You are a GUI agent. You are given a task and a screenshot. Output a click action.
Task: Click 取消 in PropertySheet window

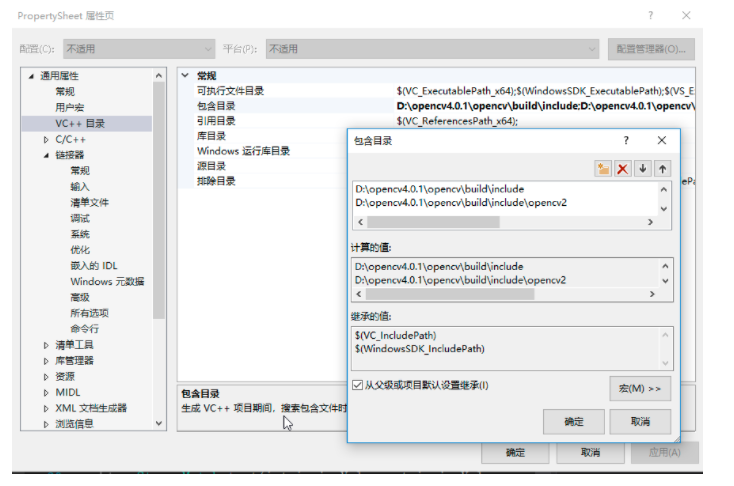click(x=590, y=452)
